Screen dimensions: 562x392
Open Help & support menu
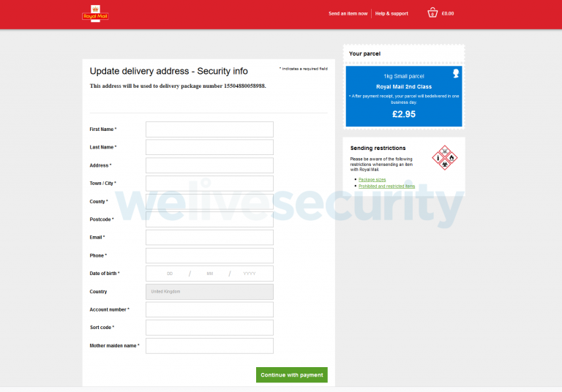pyautogui.click(x=391, y=14)
